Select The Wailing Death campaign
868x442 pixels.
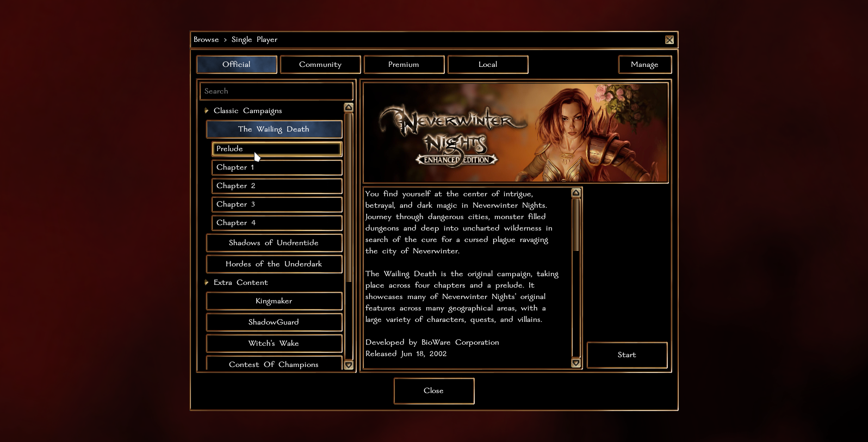click(274, 129)
